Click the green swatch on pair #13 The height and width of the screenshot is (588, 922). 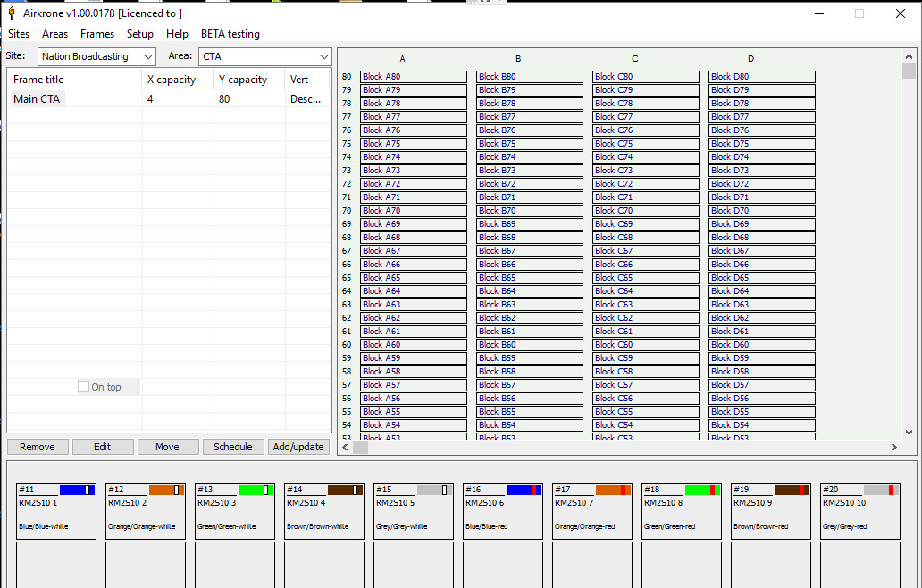point(254,491)
